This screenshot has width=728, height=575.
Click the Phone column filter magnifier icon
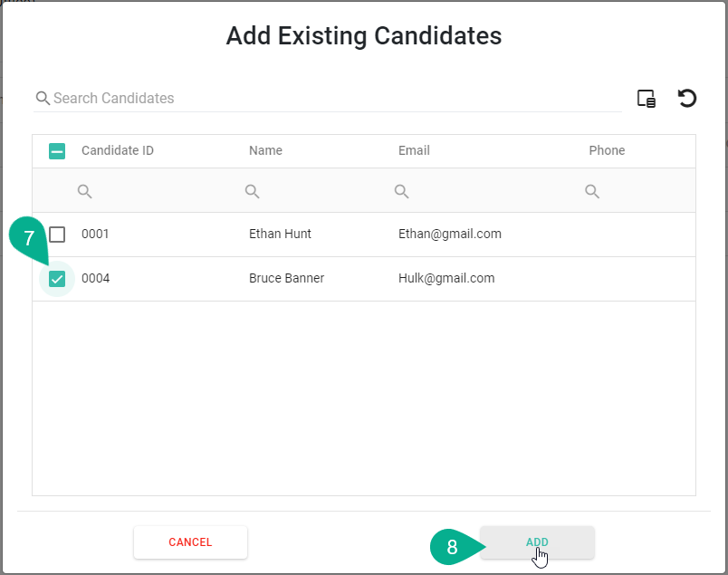(592, 191)
